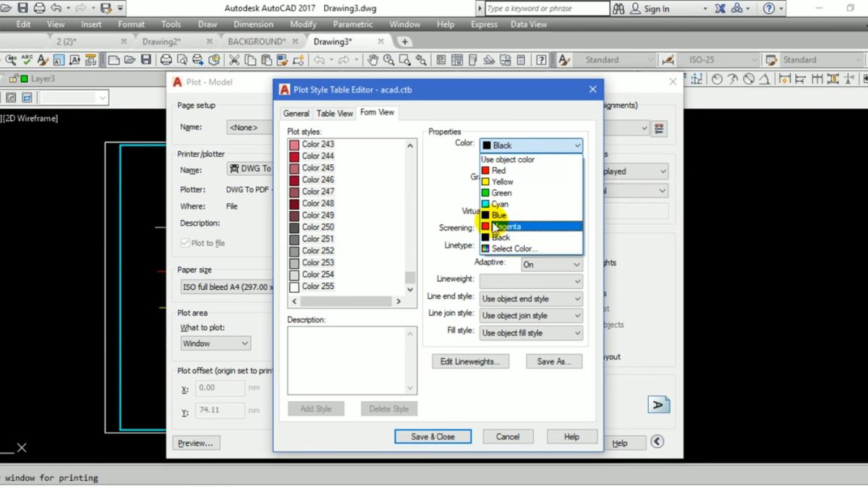Screen dimensions: 868x488
Task: Open the Dimension menu
Action: (253, 24)
